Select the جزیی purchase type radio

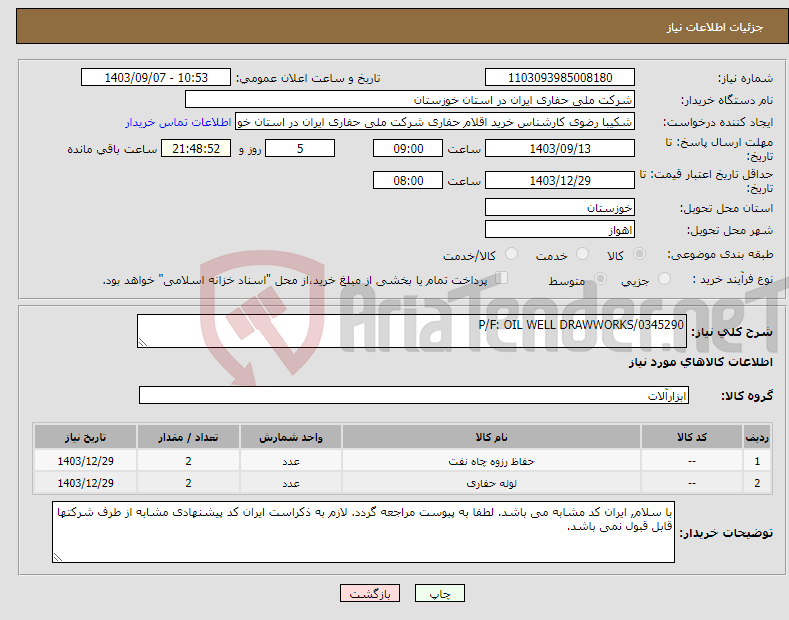[664, 278]
